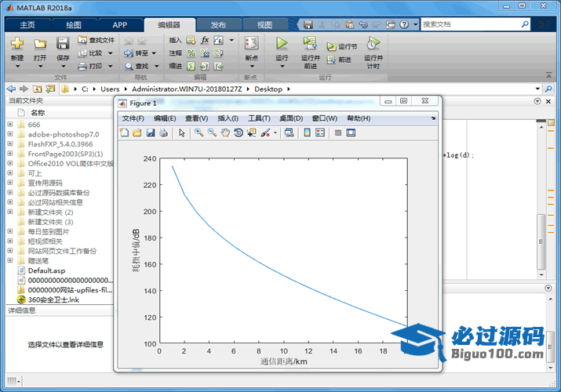
Task: Expand the 可上 folder
Action: click(x=10, y=173)
